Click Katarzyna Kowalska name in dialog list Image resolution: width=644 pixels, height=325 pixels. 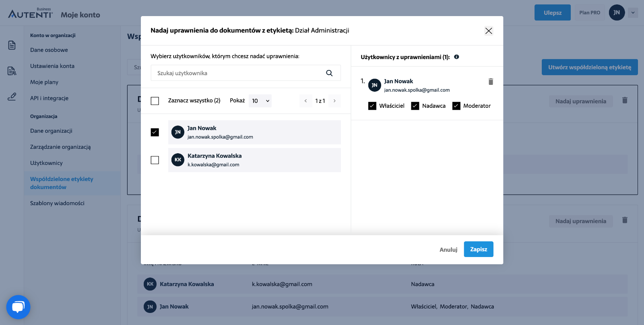click(215, 156)
